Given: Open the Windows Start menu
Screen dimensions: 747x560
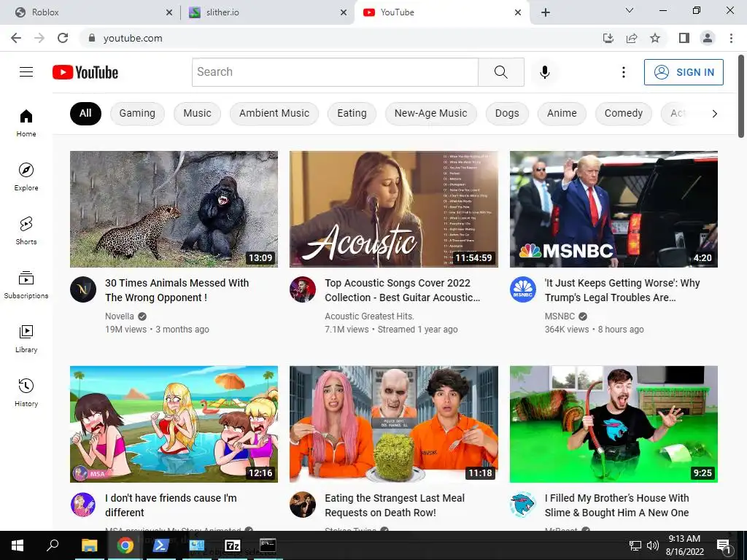Looking at the screenshot, I should (x=18, y=545).
